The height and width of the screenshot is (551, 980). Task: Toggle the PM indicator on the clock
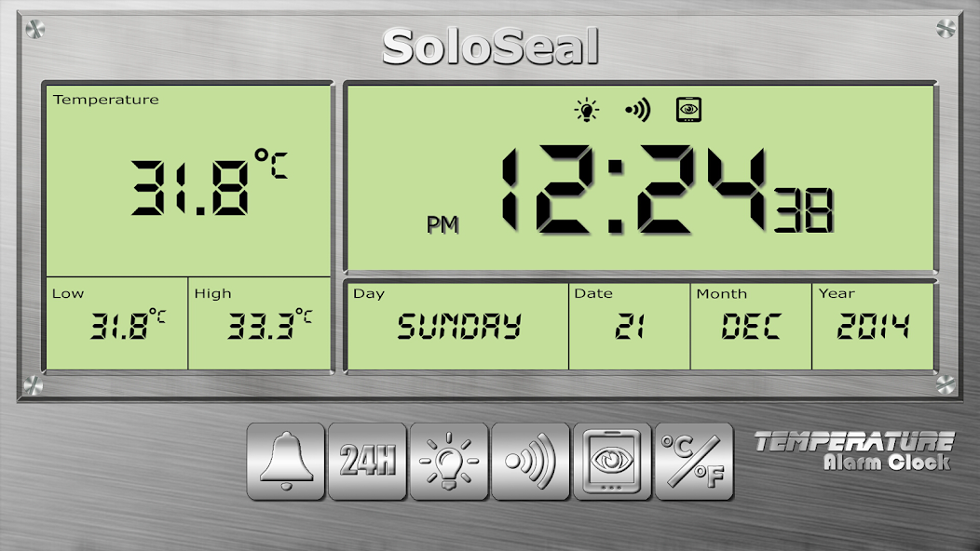[x=445, y=223]
